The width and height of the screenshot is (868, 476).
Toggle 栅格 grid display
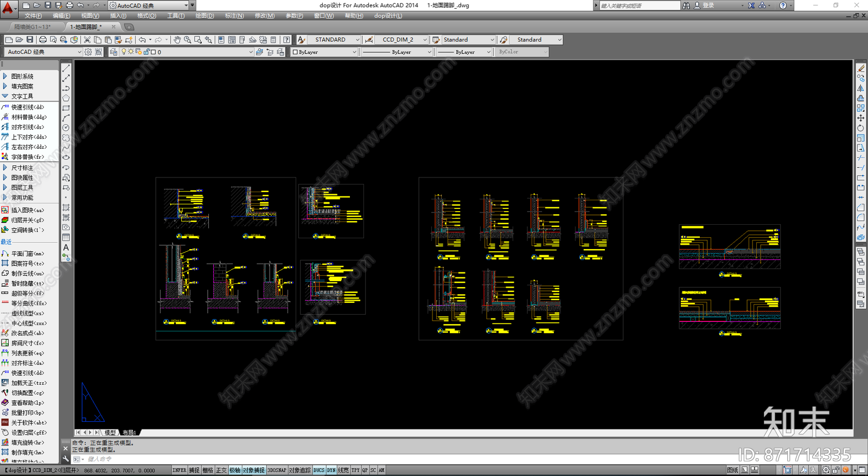tap(208, 470)
